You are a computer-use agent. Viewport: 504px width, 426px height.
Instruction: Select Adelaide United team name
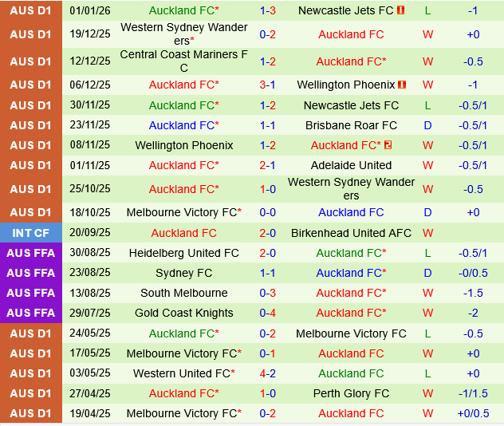[x=351, y=165]
